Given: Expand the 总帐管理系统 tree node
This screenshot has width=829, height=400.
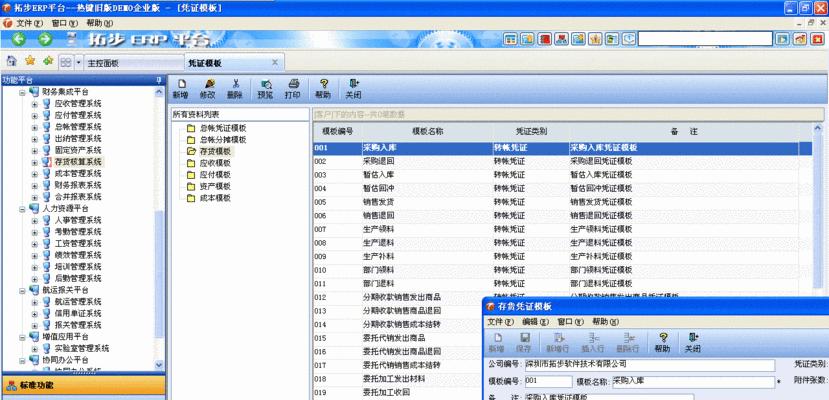Looking at the screenshot, I should pos(35,127).
